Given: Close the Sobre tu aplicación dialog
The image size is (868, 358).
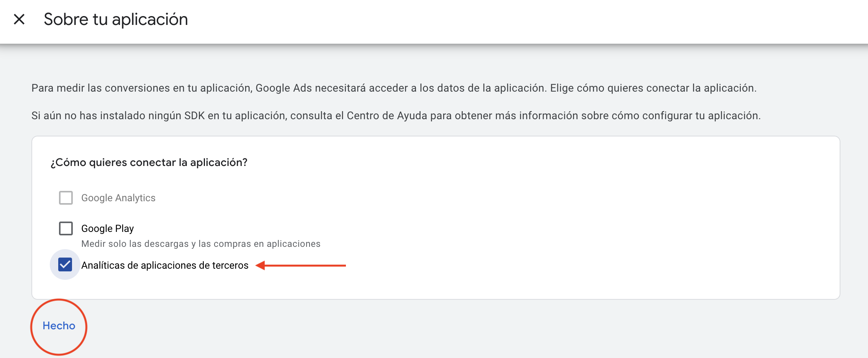Looking at the screenshot, I should (19, 19).
